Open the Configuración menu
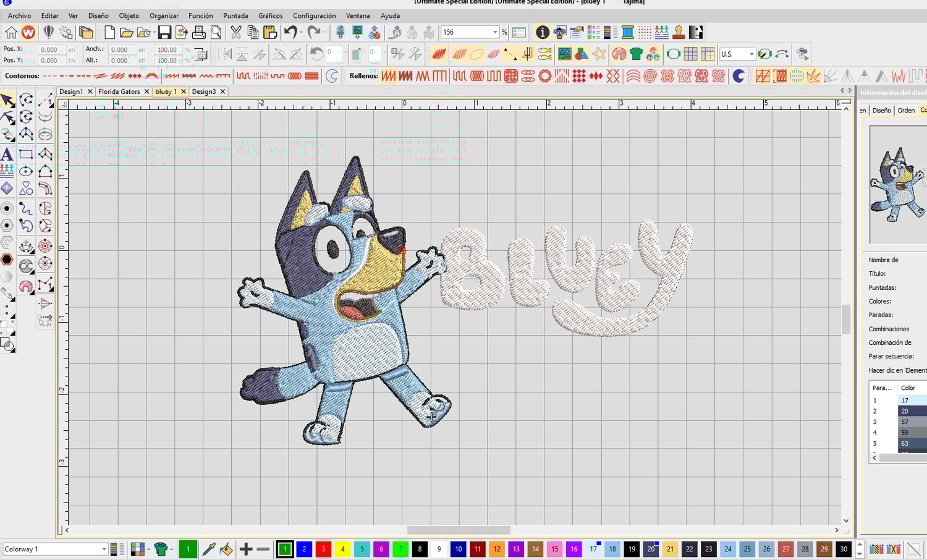This screenshot has width=927, height=560. click(x=315, y=15)
